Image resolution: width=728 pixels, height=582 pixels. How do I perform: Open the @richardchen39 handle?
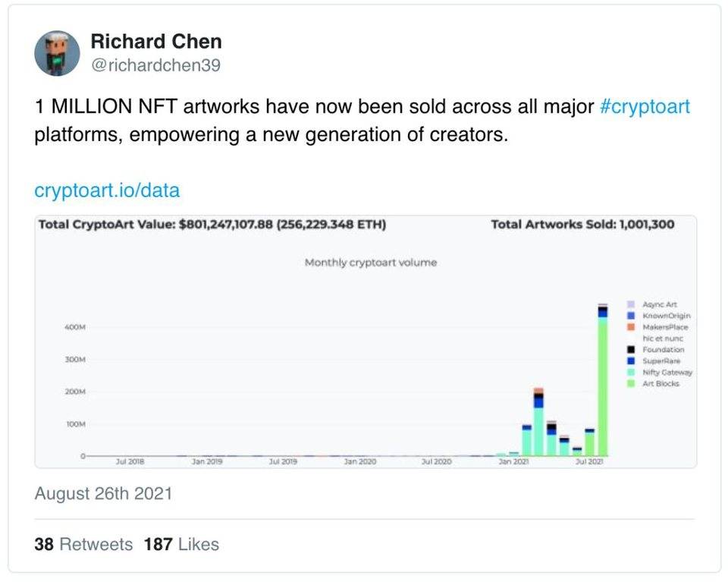pyautogui.click(x=155, y=65)
